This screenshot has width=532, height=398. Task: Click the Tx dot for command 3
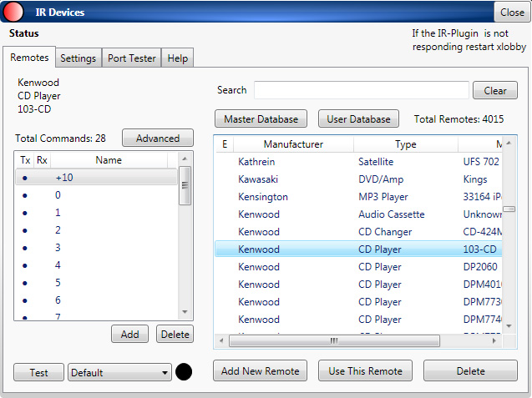tap(25, 248)
